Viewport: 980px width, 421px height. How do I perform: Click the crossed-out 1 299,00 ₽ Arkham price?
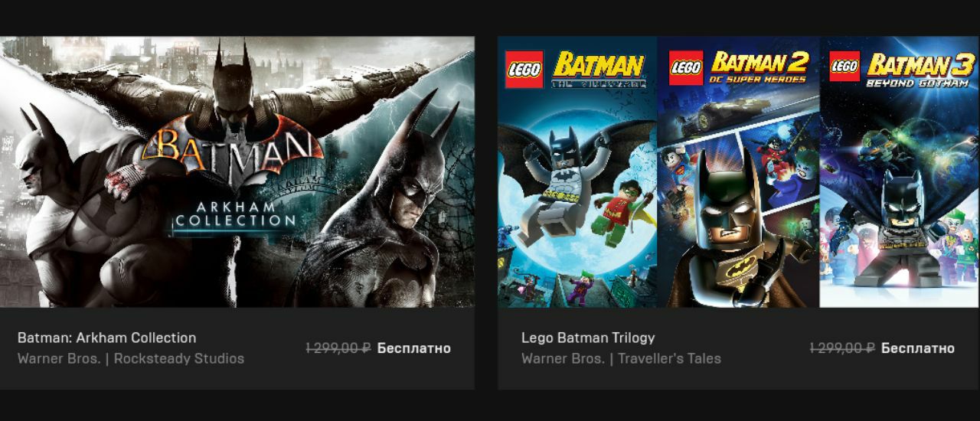(x=338, y=348)
